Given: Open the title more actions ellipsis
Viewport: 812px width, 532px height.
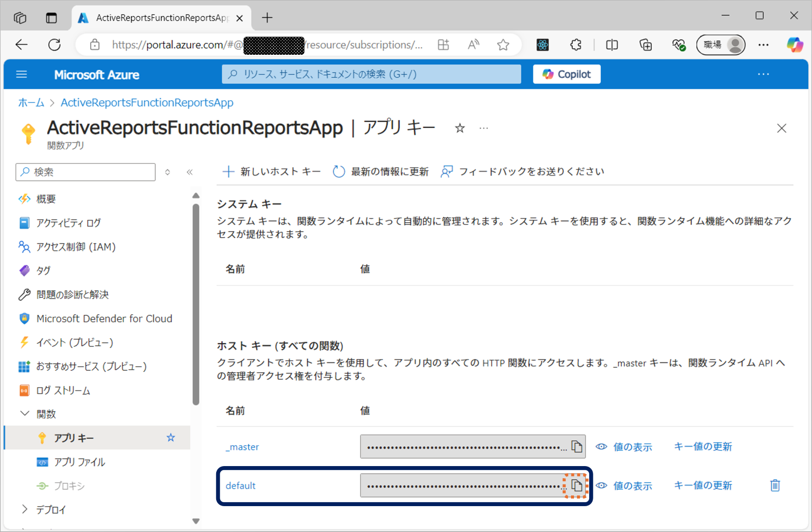Looking at the screenshot, I should (484, 128).
